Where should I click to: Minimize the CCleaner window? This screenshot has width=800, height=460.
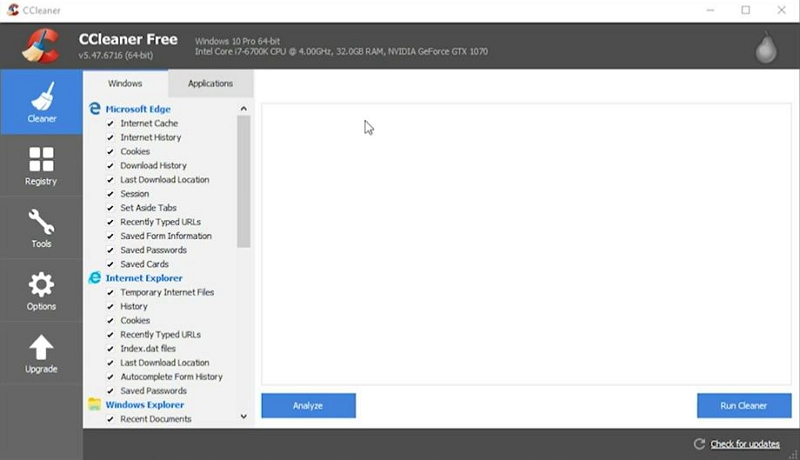pos(710,10)
